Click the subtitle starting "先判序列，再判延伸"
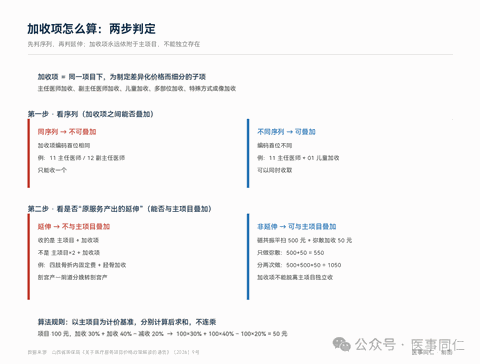Viewport: 480px width, 364px height. (x=114, y=44)
